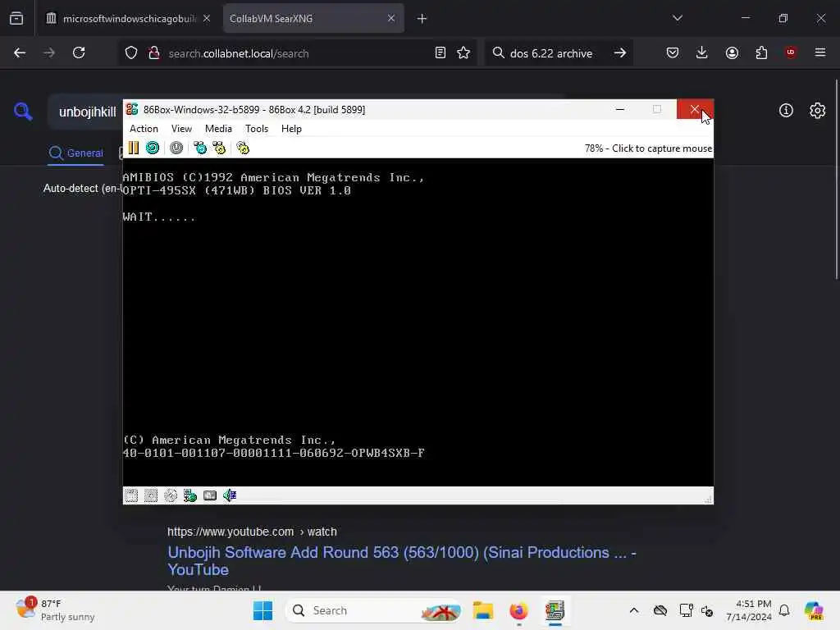
Task: Open the Firefox account icon
Action: point(732,52)
